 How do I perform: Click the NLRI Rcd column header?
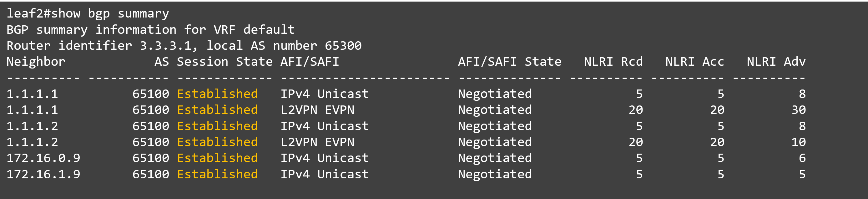613,62
